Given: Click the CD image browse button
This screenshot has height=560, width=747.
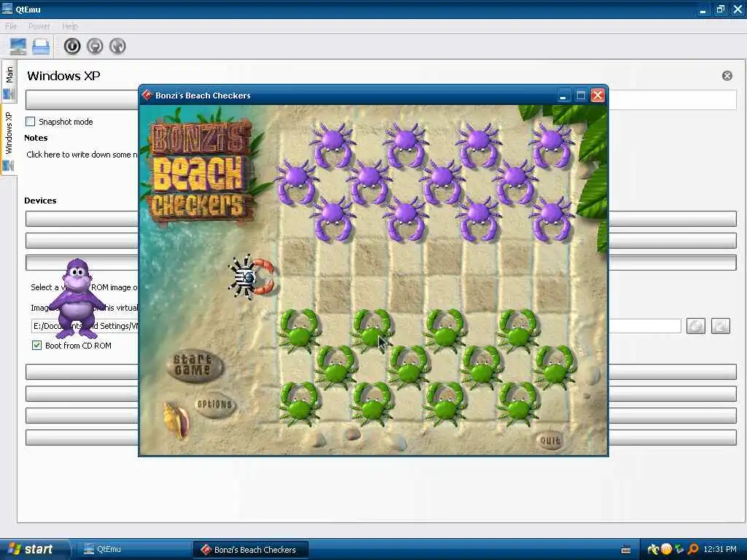Looking at the screenshot, I should [696, 326].
